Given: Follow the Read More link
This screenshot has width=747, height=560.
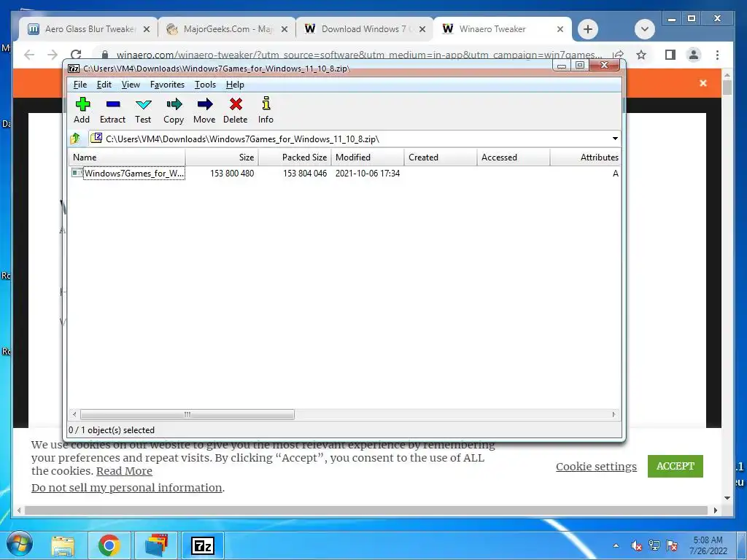Looking at the screenshot, I should (124, 471).
